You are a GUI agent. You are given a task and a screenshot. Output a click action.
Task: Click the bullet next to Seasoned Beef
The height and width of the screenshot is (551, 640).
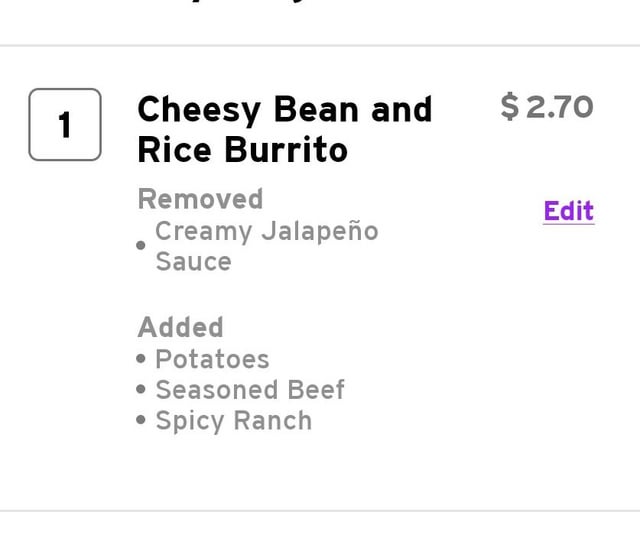(141, 389)
